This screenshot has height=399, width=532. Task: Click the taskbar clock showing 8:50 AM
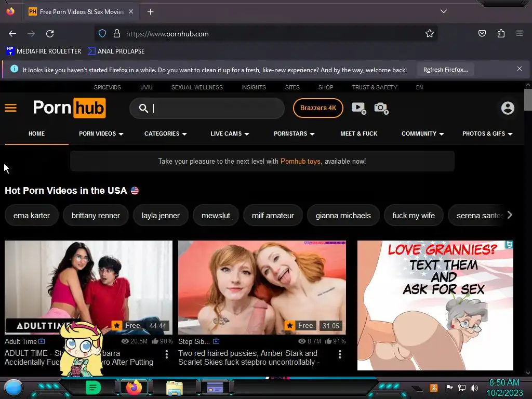pos(504,388)
